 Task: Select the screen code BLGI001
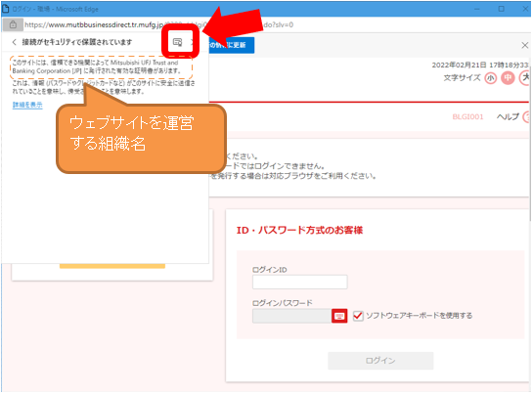pyautogui.click(x=467, y=116)
